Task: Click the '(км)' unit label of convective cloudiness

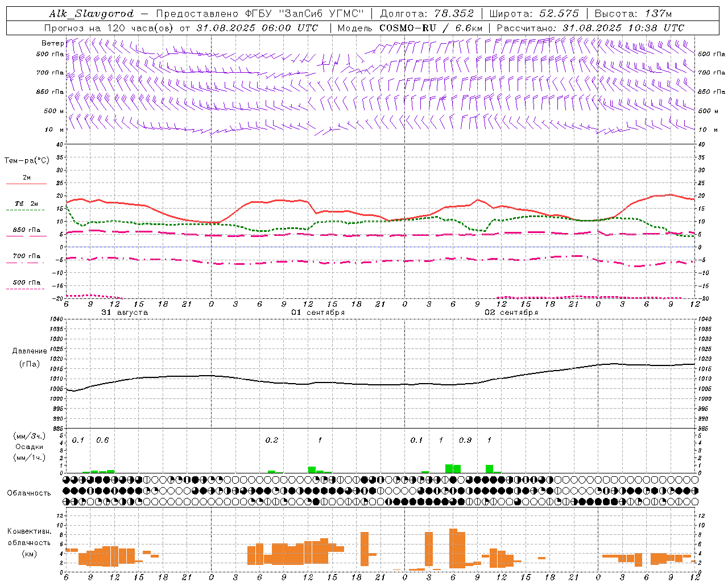Action: [x=30, y=554]
